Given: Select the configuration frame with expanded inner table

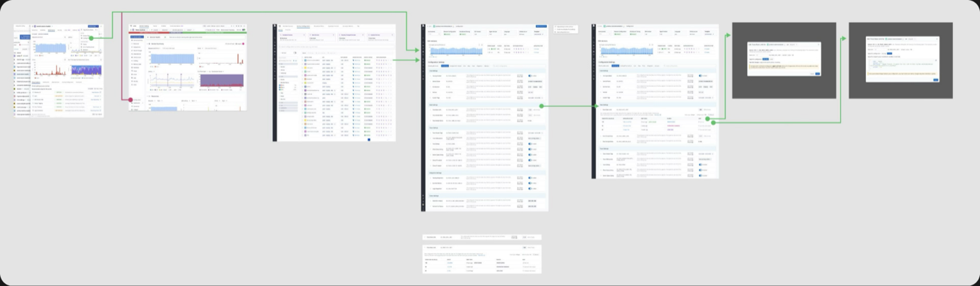Looking at the screenshot, I should pyautogui.click(x=655, y=101).
